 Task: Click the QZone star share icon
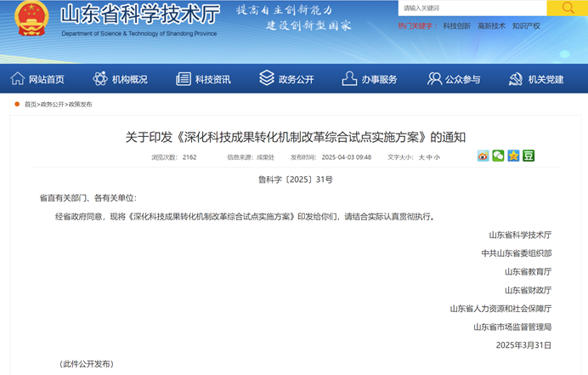pyautogui.click(x=513, y=156)
